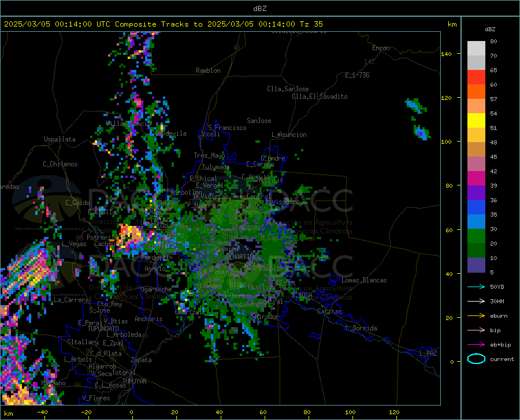Click the 'TUPUNGATO' town label
This screenshot has width=520, height=420.
pyautogui.click(x=103, y=329)
